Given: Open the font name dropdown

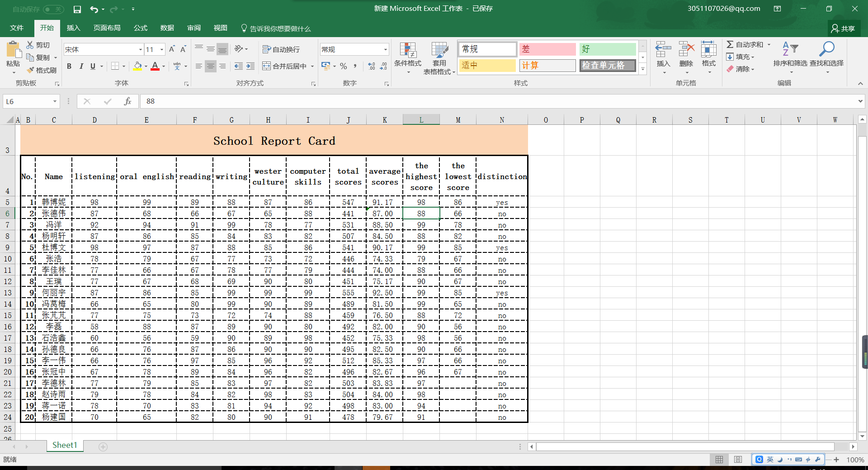Looking at the screenshot, I should [x=140, y=49].
